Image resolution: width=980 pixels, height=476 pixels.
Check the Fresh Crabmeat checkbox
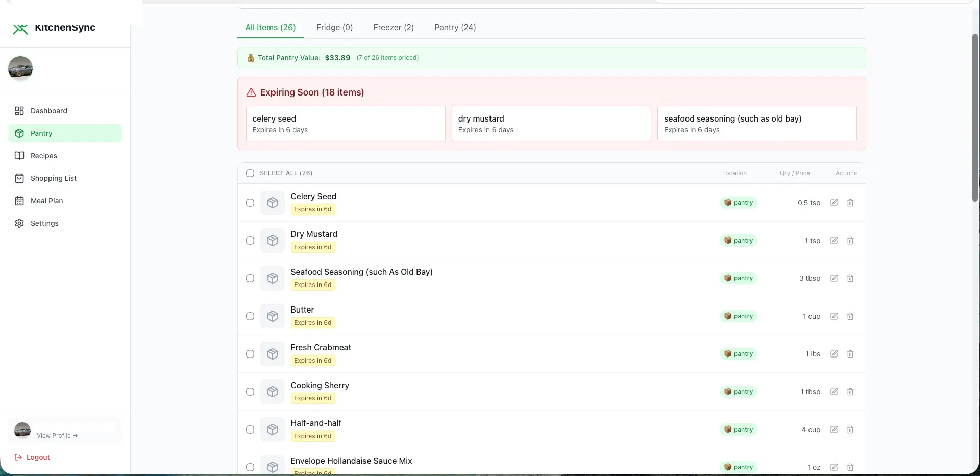tap(250, 354)
